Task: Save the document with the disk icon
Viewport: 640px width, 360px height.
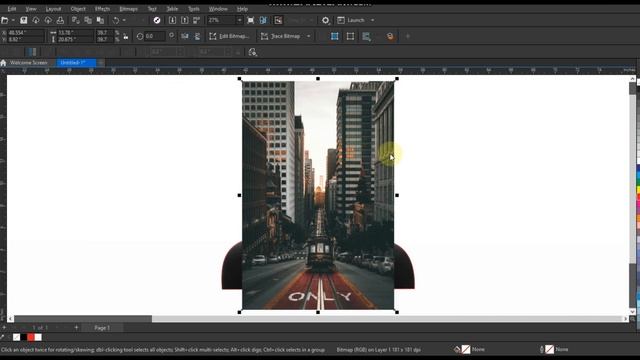Action: (x=24, y=20)
